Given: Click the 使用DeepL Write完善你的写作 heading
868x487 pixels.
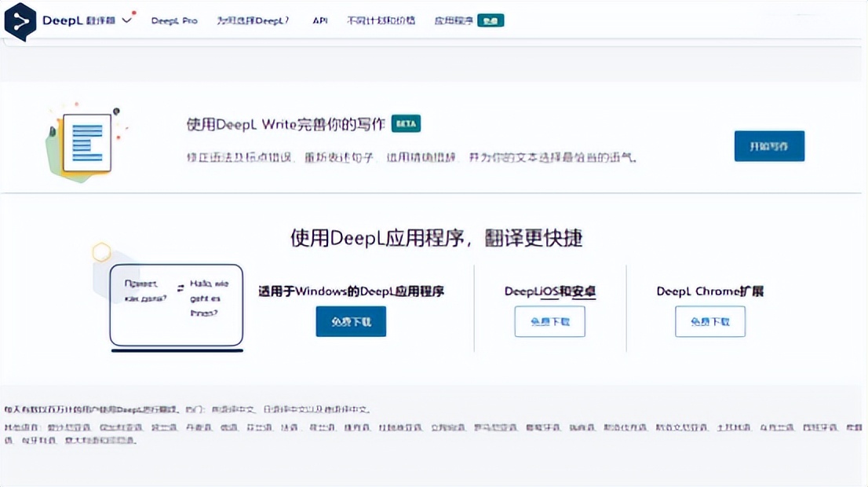Looking at the screenshot, I should click(286, 124).
